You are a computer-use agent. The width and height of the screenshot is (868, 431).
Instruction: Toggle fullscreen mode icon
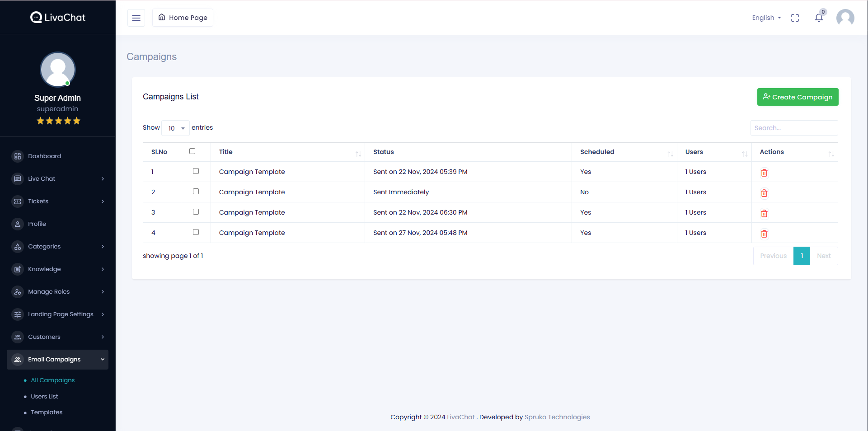coord(795,18)
